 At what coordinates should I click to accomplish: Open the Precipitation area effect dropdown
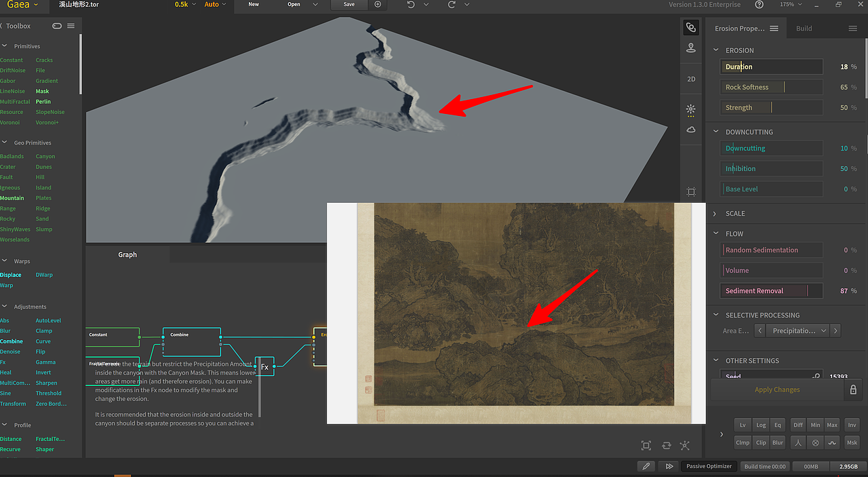[x=796, y=330]
